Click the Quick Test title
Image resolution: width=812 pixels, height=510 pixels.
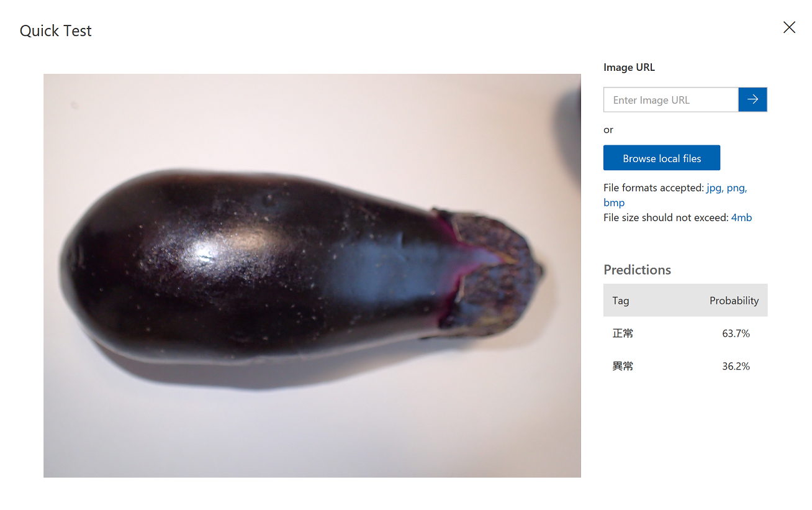point(56,31)
